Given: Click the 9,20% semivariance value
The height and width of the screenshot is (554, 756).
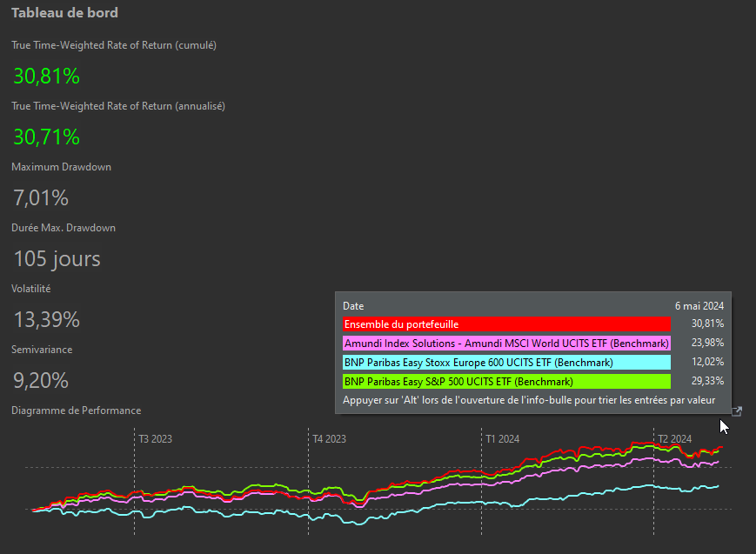Looking at the screenshot, I should click(x=41, y=381).
